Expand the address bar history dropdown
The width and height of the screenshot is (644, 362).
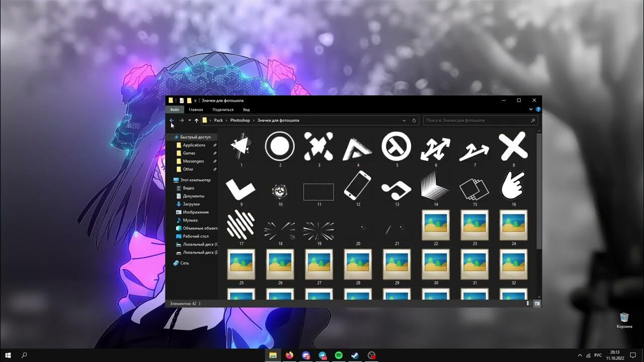pos(404,121)
